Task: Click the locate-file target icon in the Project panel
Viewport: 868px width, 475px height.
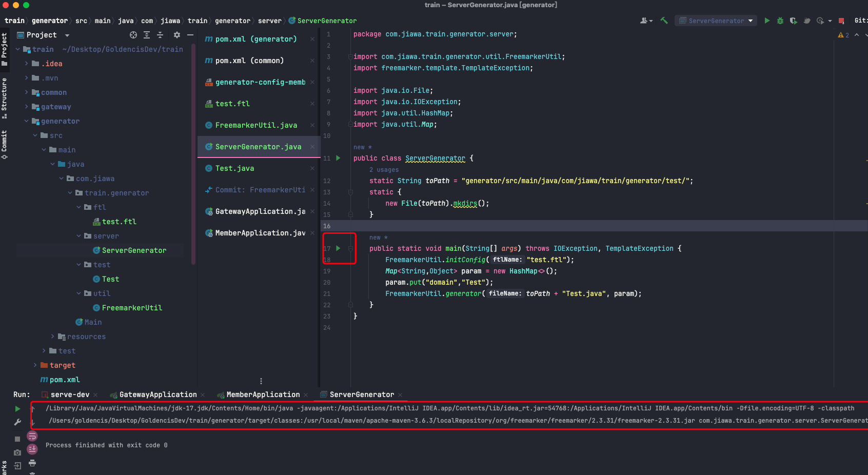Action: 133,35
